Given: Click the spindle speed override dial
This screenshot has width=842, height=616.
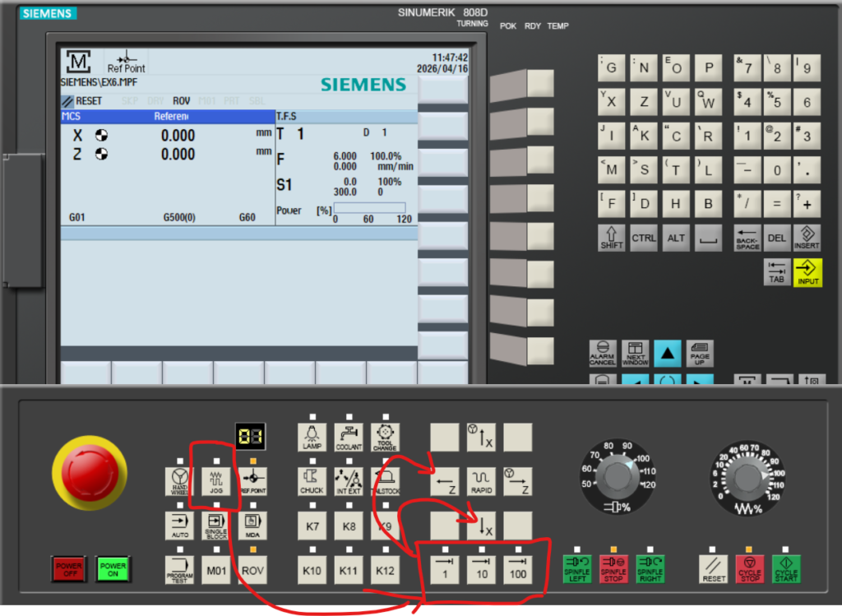Looking at the screenshot, I should 613,476.
